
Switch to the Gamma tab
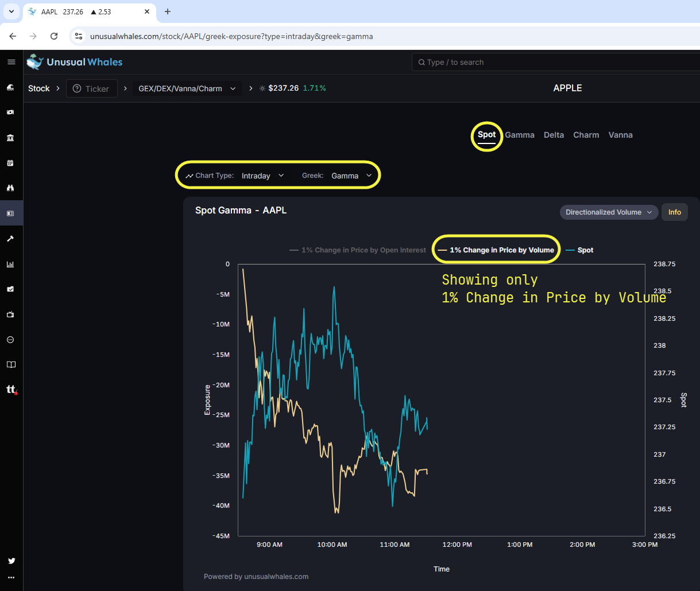pyautogui.click(x=520, y=135)
